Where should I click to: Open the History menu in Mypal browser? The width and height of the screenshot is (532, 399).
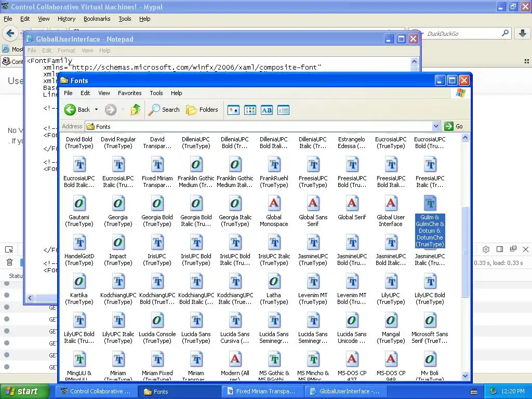[66, 19]
